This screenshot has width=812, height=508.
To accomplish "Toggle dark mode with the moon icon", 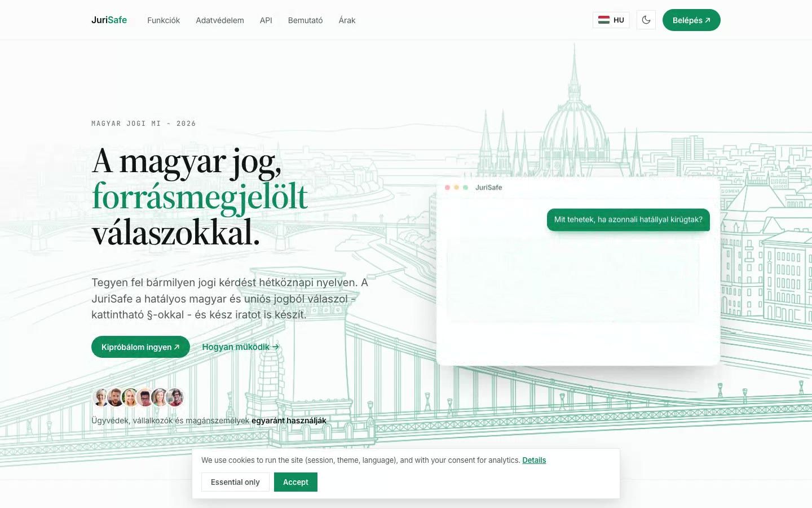I will (x=646, y=20).
